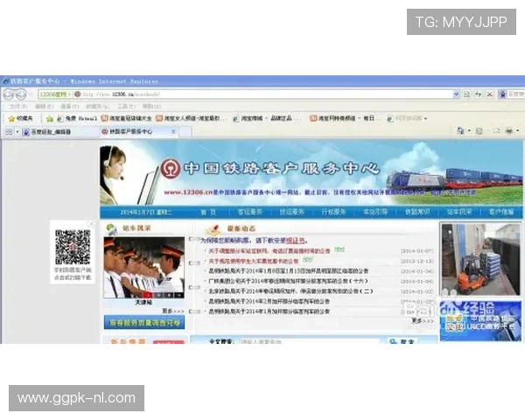Screen dimensions: 525x420
Task: Select 车站引导 in the blue navigation bar
Action: coord(375,212)
